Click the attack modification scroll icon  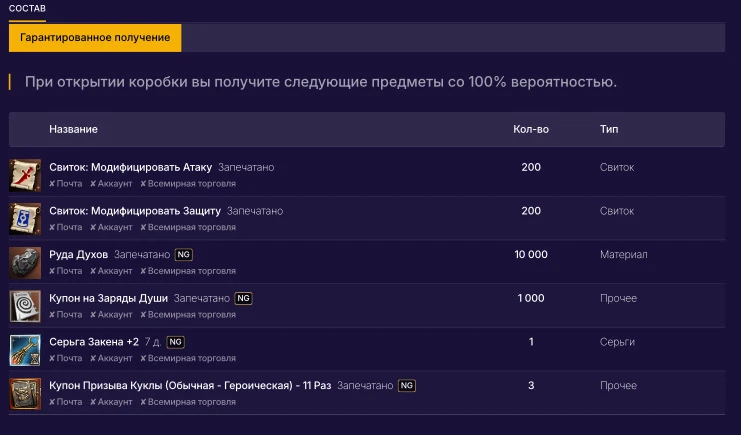tap(25, 175)
